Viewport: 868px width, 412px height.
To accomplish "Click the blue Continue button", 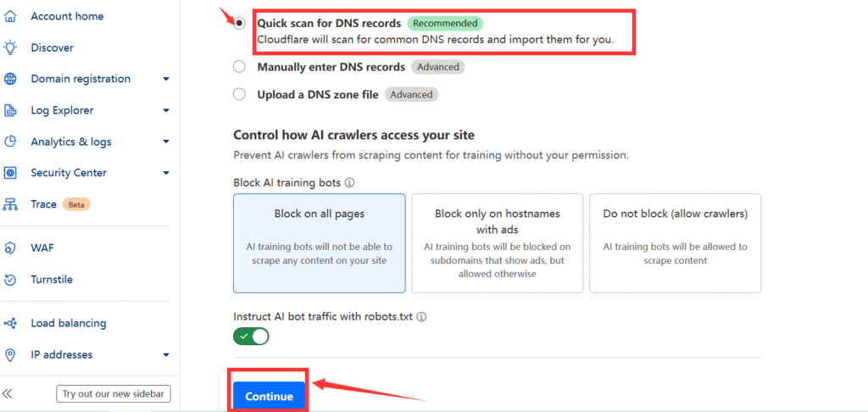I will click(269, 396).
